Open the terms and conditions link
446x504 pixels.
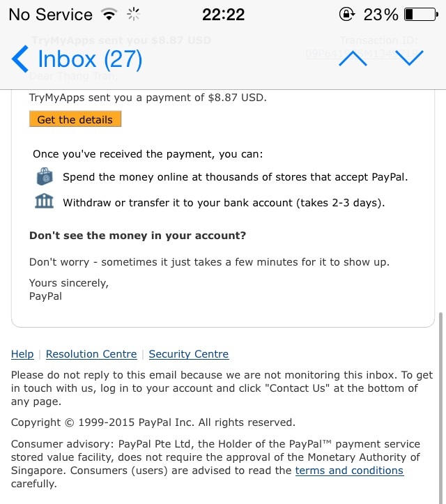(349, 471)
